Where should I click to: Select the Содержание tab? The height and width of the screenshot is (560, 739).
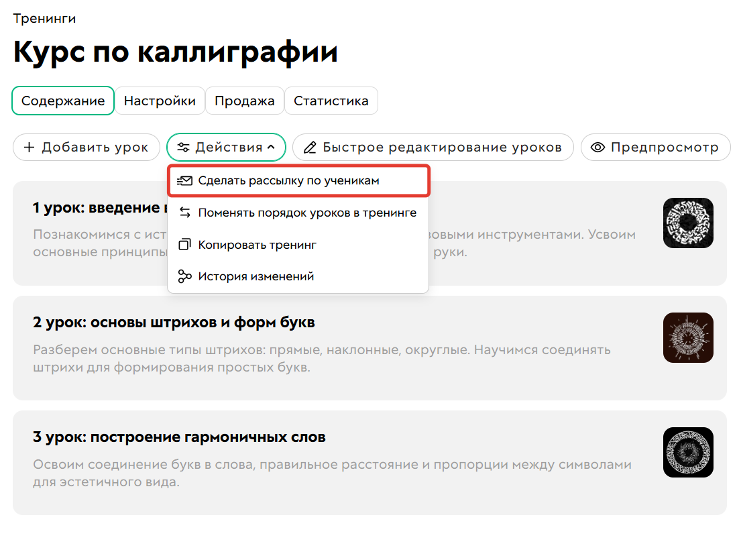coord(62,101)
